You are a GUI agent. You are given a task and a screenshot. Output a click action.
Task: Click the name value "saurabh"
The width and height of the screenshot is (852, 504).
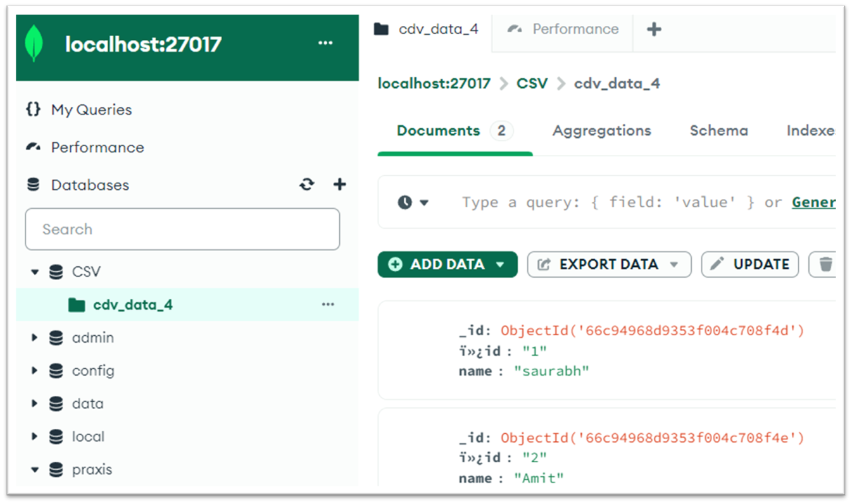(551, 371)
